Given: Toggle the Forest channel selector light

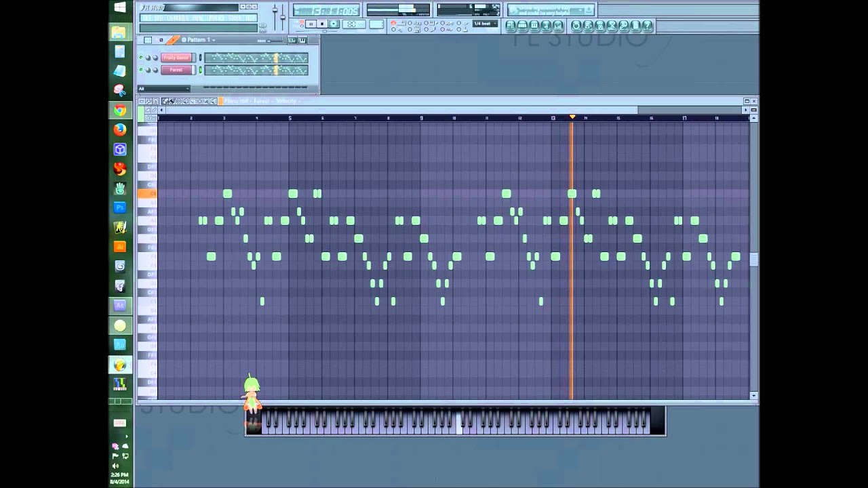Looking at the screenshot, I should pos(200,69).
